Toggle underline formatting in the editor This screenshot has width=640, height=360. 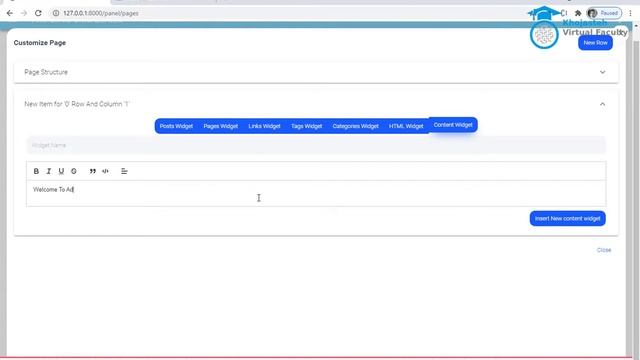tap(61, 171)
